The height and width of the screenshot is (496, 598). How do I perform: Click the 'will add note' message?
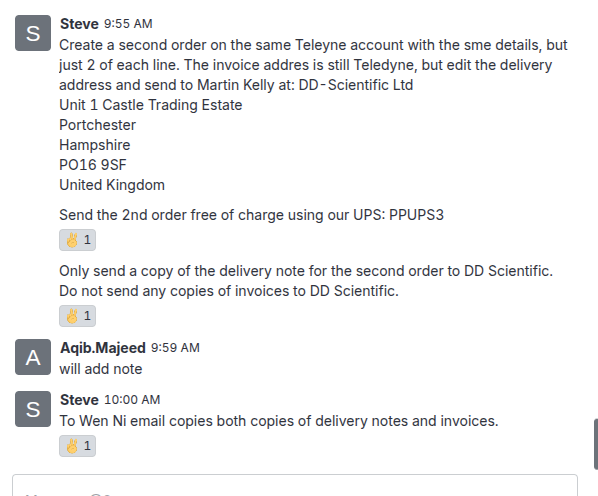pos(101,369)
